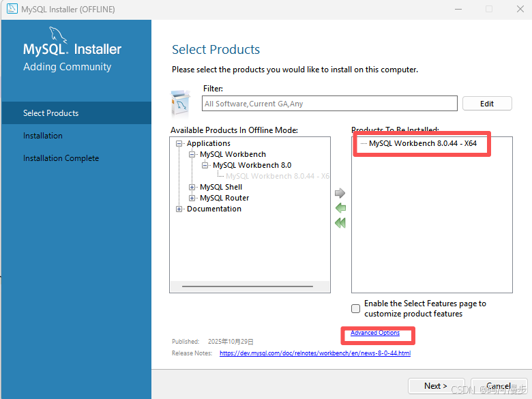Select the Select Products step in sidebar

tap(76, 113)
